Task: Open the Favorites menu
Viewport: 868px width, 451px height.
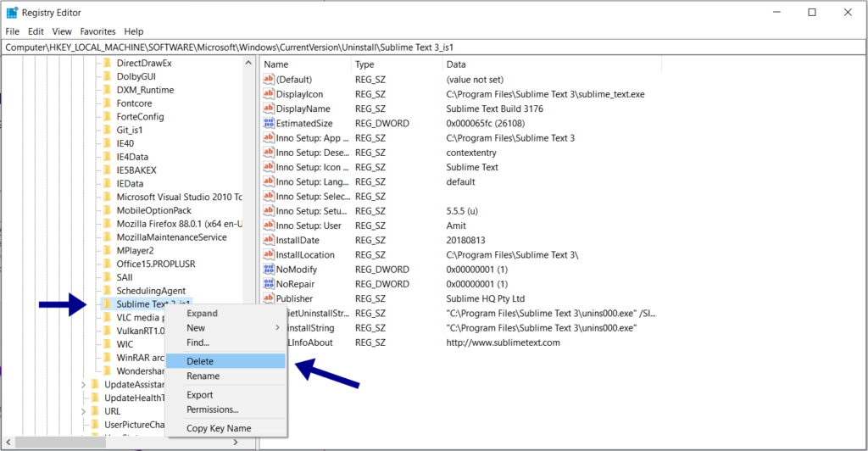Action: 97,31
